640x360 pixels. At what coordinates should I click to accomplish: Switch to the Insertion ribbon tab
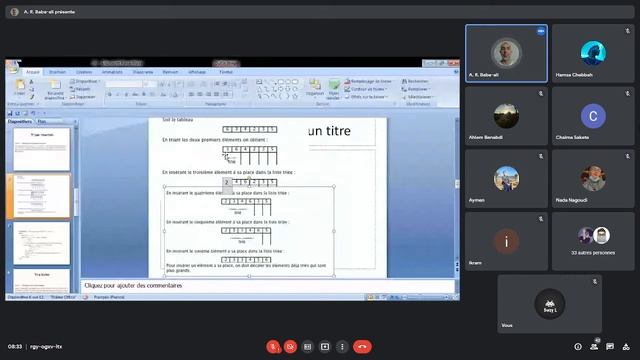[x=58, y=72]
